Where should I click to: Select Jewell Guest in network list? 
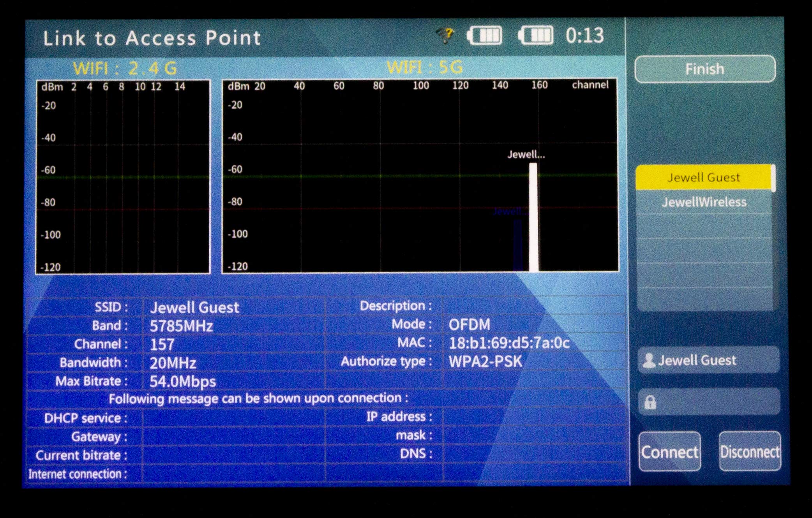click(703, 178)
